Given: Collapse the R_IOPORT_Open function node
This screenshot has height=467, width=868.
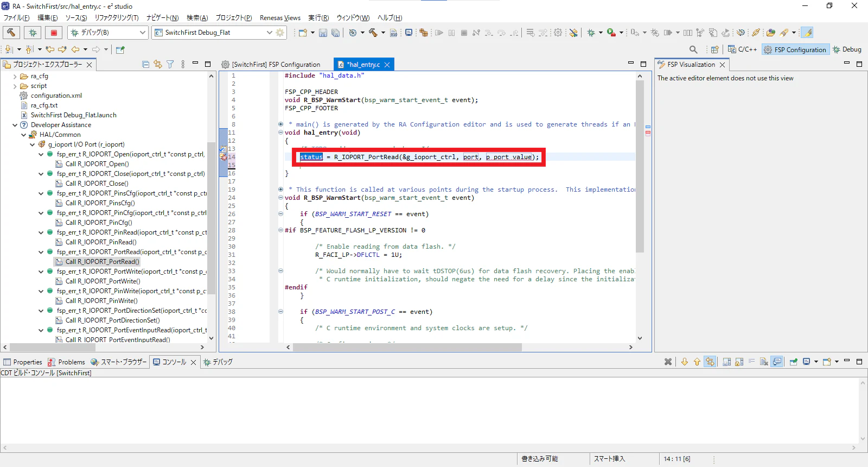Looking at the screenshot, I should pyautogui.click(x=41, y=154).
